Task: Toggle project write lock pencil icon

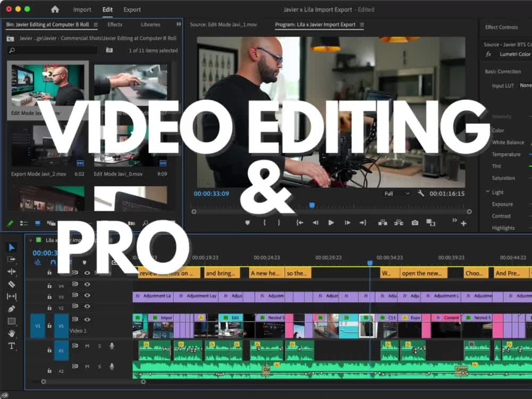Action: (x=10, y=223)
